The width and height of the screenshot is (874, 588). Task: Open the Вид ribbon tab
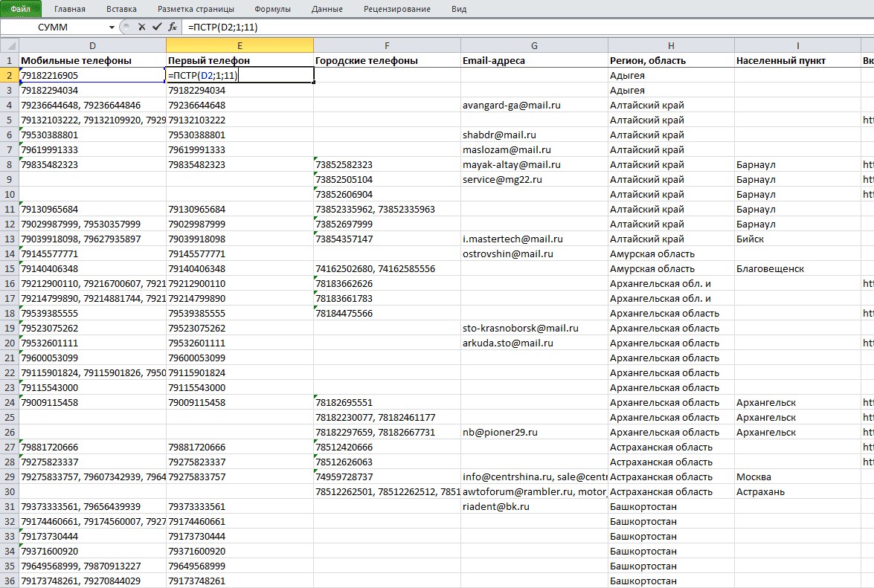459,9
